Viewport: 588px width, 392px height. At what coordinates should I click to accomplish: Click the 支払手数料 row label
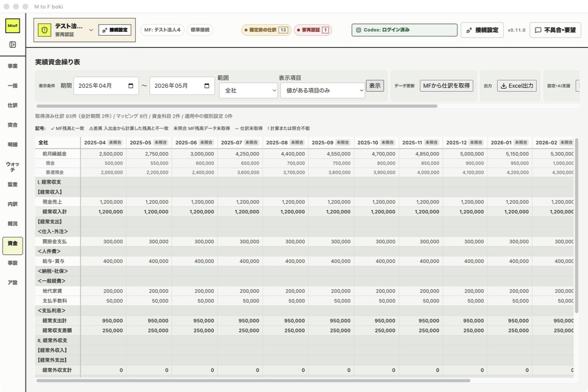point(55,301)
